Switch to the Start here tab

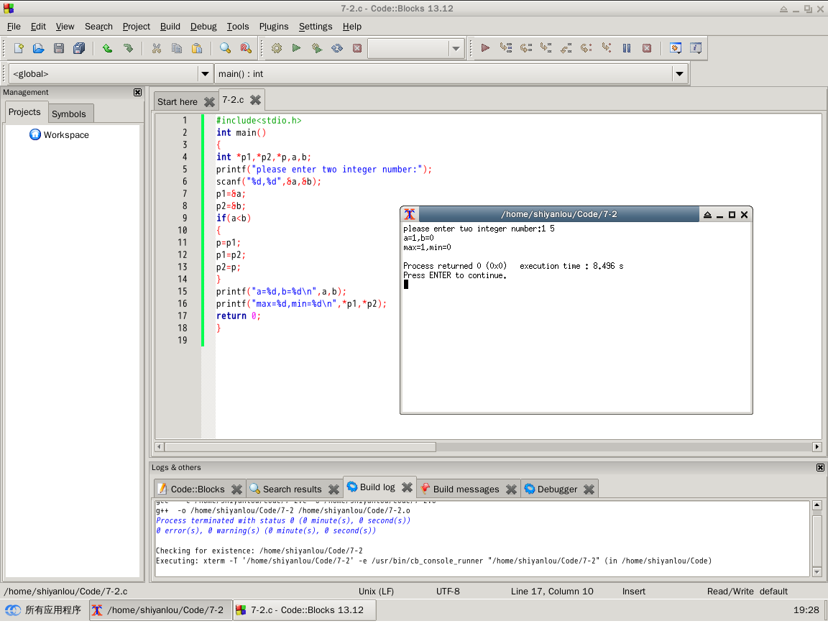(178, 102)
